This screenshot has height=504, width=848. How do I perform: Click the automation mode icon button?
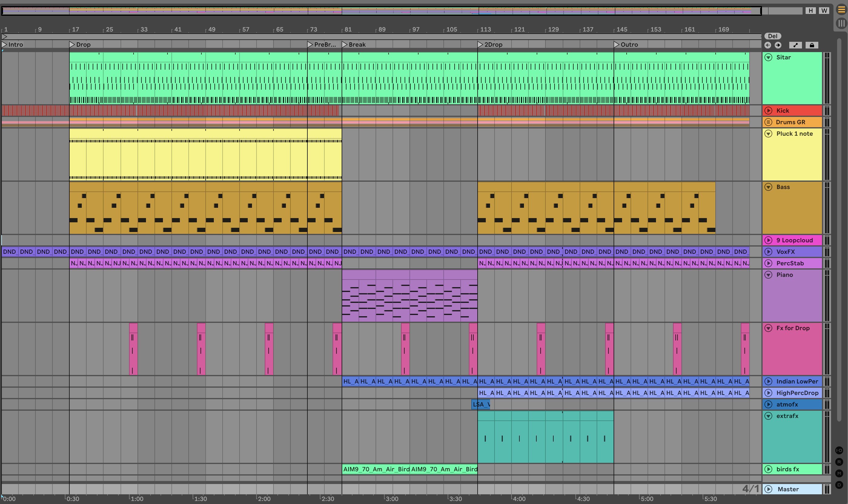click(x=795, y=45)
